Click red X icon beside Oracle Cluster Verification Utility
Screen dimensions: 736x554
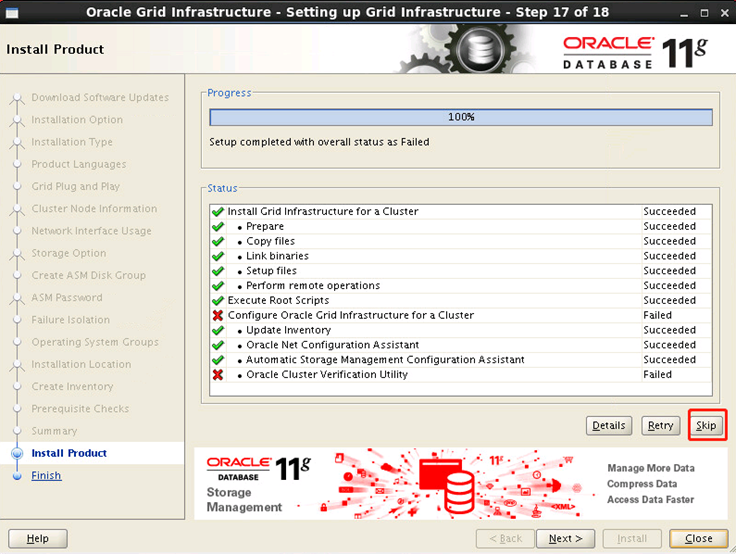click(x=218, y=375)
